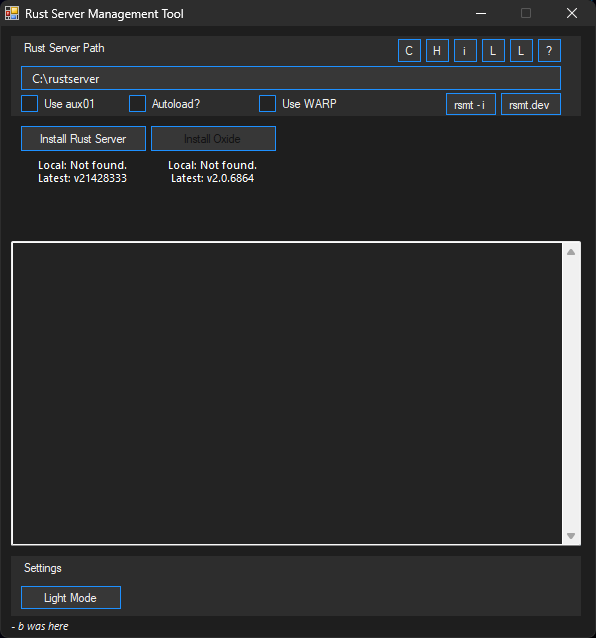Enable the Use aux01 checkbox
Viewport: 596px width, 638px height.
tap(30, 104)
